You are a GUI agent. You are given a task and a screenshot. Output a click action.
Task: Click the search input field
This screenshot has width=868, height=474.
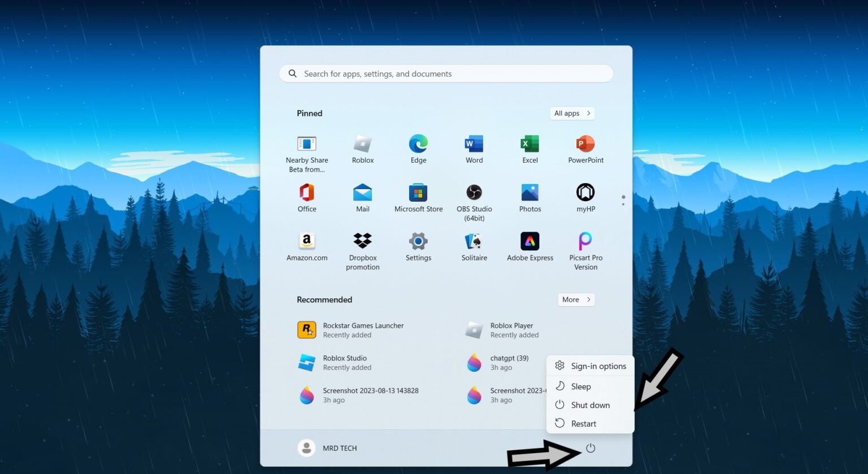tap(446, 73)
